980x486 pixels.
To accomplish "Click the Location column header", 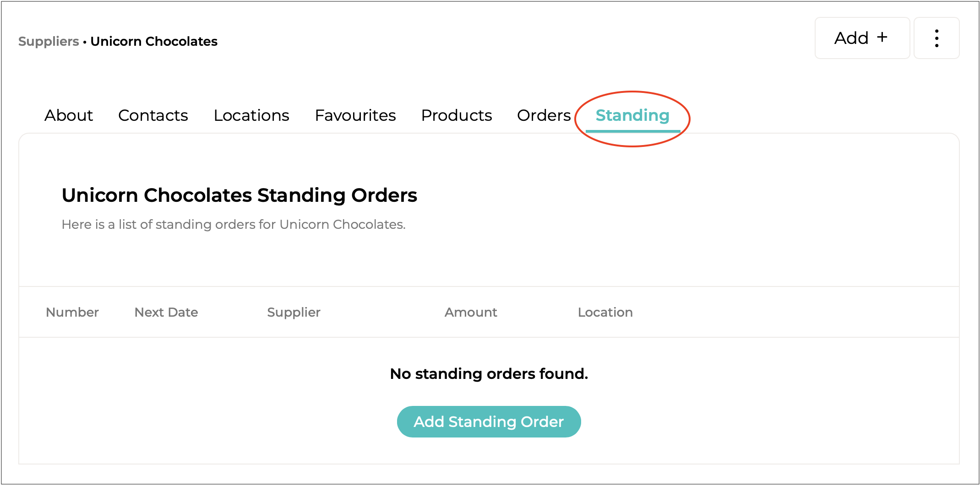I will click(605, 313).
